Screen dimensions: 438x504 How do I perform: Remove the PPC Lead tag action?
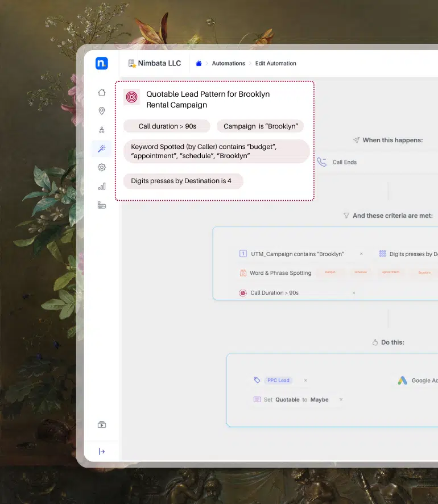pyautogui.click(x=305, y=381)
